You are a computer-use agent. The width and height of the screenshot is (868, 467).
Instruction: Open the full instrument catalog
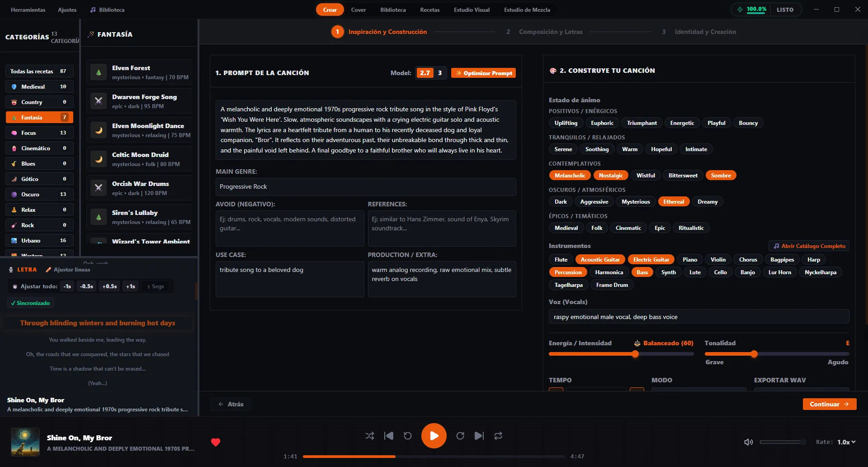809,246
